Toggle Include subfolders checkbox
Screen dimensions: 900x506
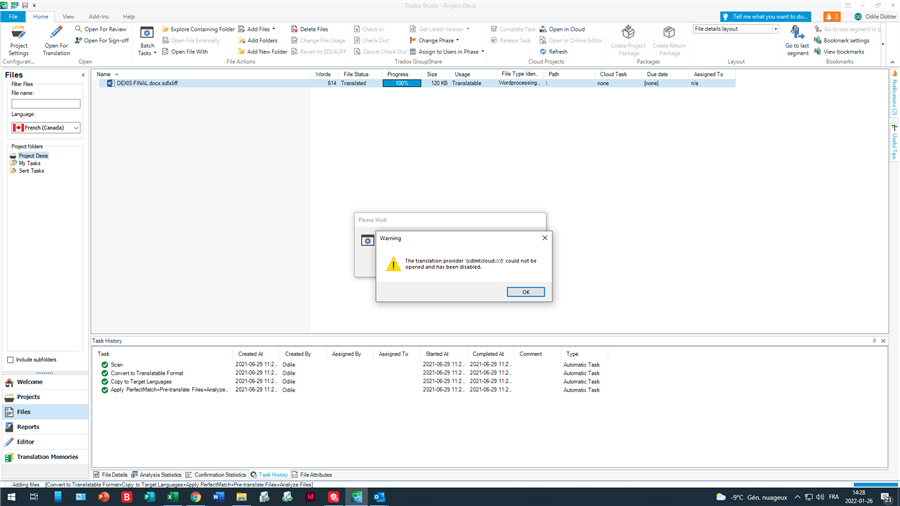tap(10, 360)
